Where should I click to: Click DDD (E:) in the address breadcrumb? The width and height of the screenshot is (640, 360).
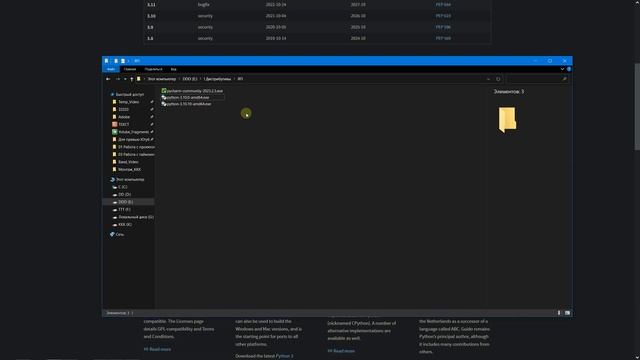pos(190,79)
